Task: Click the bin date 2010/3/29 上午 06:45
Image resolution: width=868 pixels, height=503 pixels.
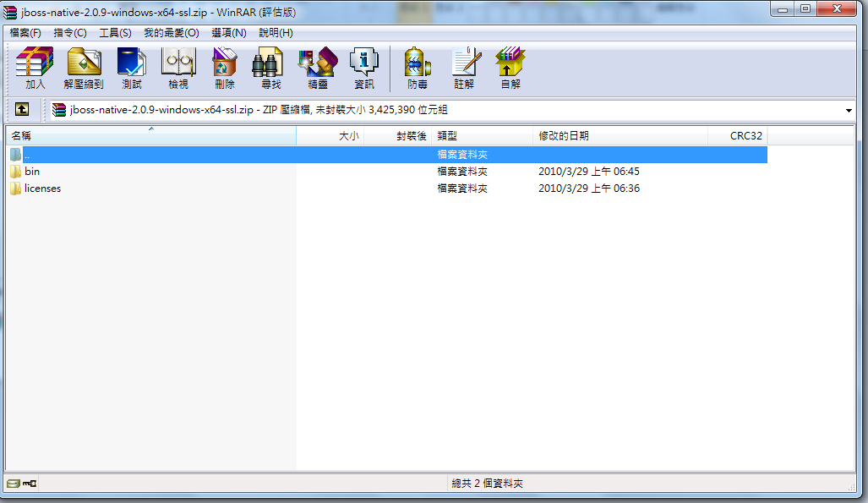Action: tap(589, 171)
